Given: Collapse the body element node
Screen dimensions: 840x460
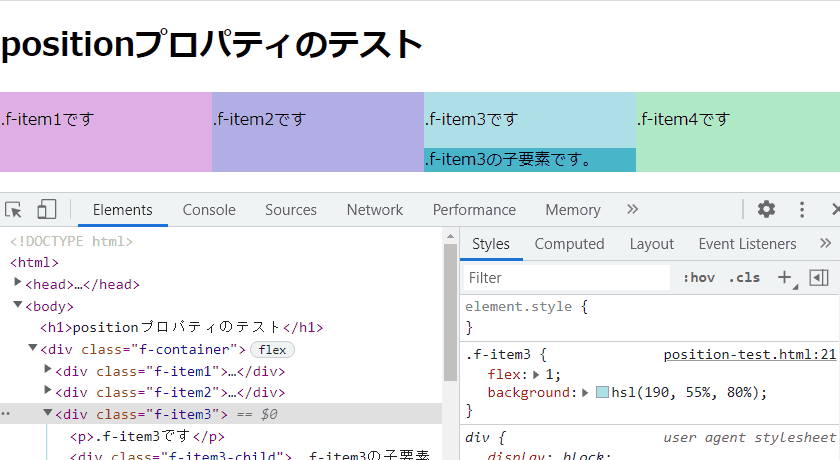Looking at the screenshot, I should click(x=18, y=305).
